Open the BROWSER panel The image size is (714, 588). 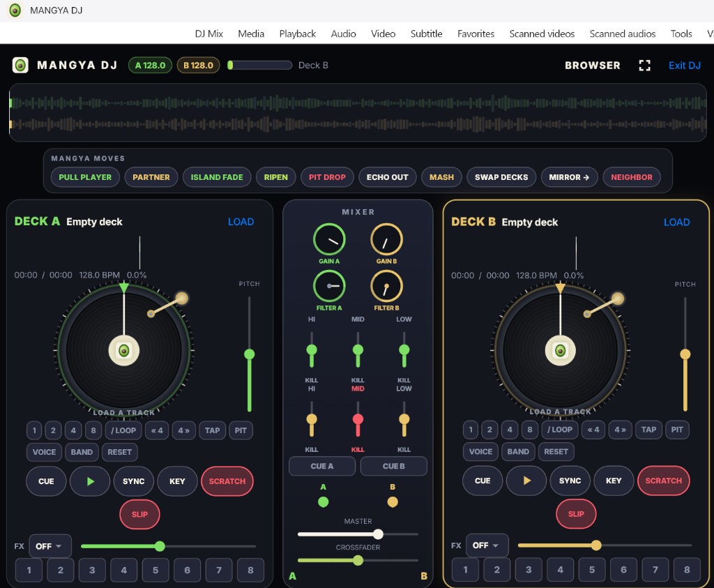pyautogui.click(x=593, y=66)
